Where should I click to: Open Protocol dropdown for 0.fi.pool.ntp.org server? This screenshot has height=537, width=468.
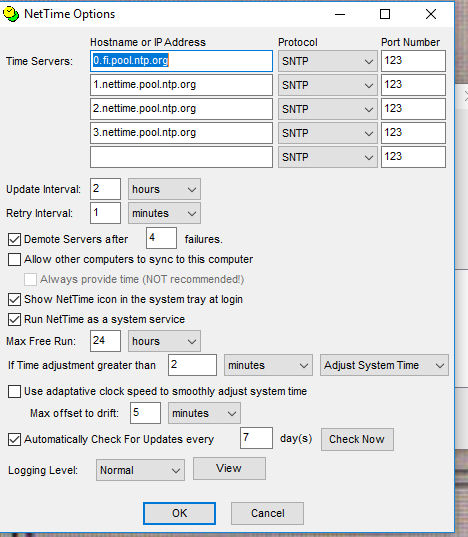click(x=328, y=61)
